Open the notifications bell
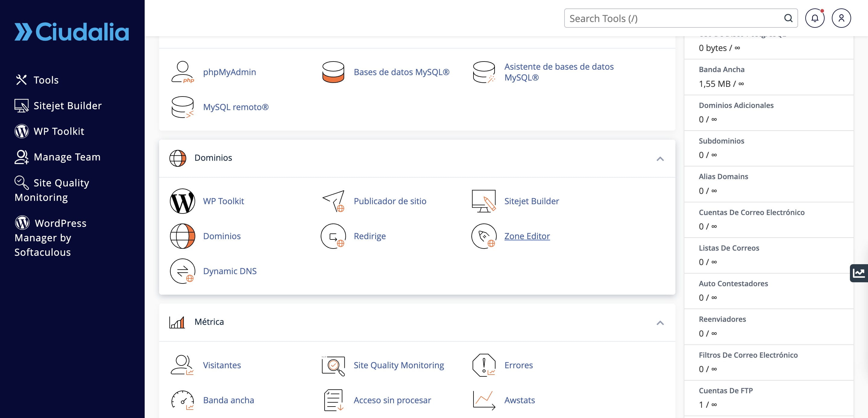 [x=814, y=18]
